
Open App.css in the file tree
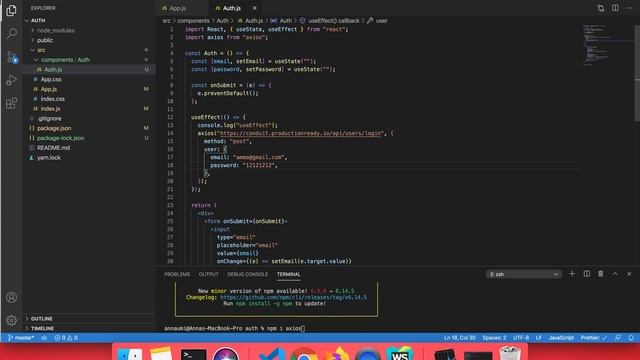[x=51, y=80]
